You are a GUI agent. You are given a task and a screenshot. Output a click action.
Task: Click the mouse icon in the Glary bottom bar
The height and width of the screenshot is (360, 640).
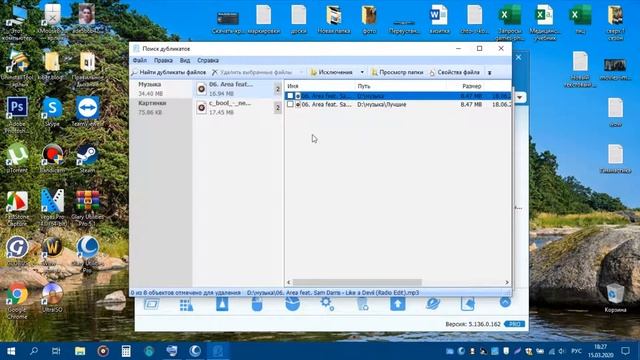click(257, 304)
